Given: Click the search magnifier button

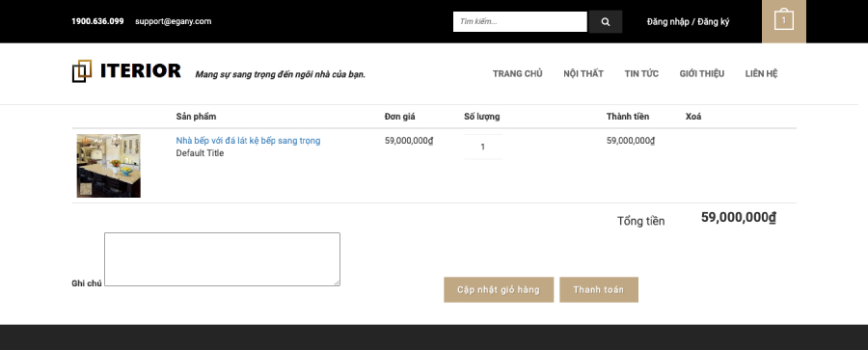Looking at the screenshot, I should click(x=606, y=21).
